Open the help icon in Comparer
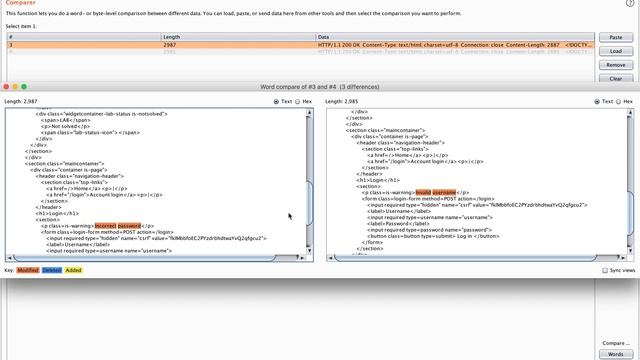Viewport: 640px width, 360px height. click(630, 2)
